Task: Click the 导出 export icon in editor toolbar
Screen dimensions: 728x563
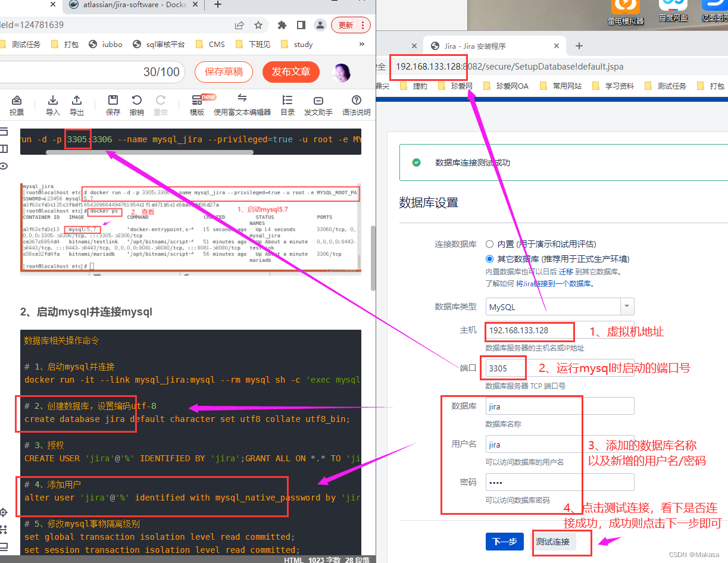Action: coord(77,105)
